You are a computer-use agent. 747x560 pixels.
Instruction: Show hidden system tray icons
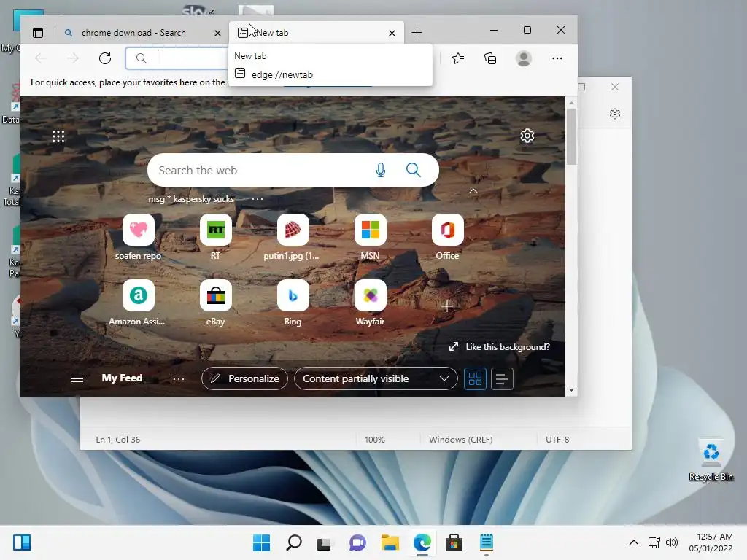coord(634,542)
